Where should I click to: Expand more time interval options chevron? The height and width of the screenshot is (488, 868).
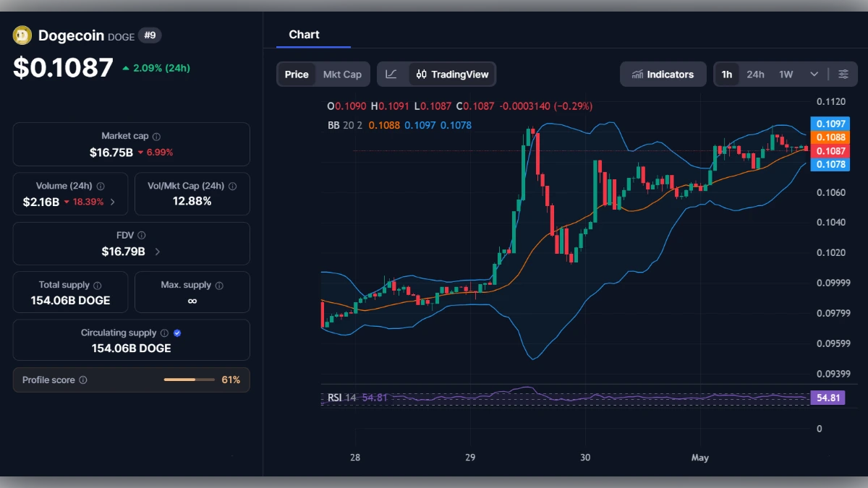[814, 74]
